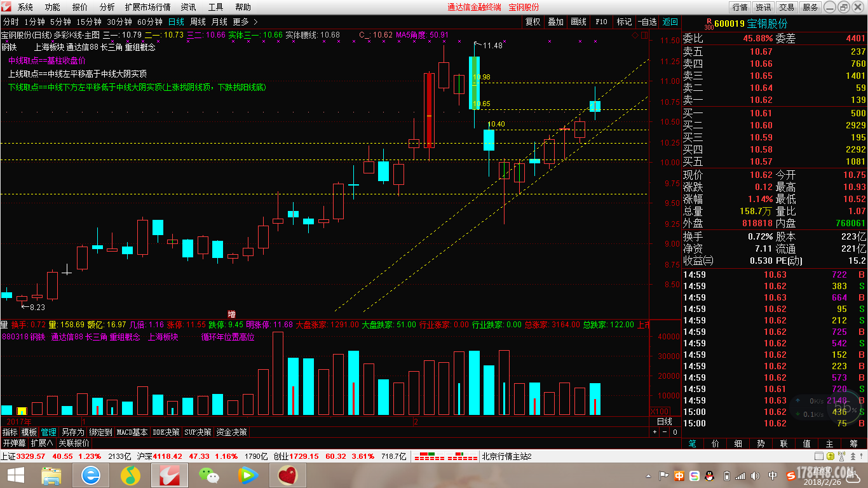Open WeChat from the taskbar
Image resolution: width=868 pixels, height=488 pixels.
(208, 475)
